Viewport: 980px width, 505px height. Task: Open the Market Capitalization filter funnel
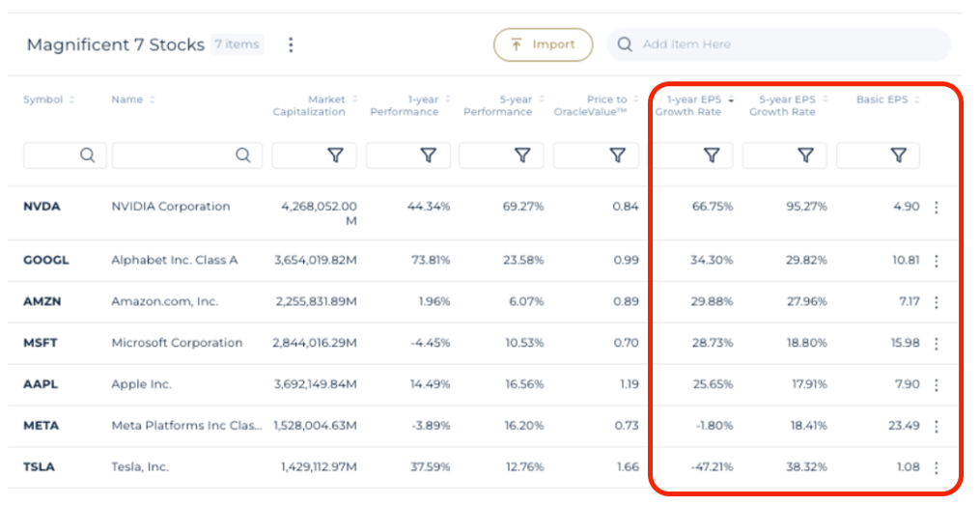point(335,155)
